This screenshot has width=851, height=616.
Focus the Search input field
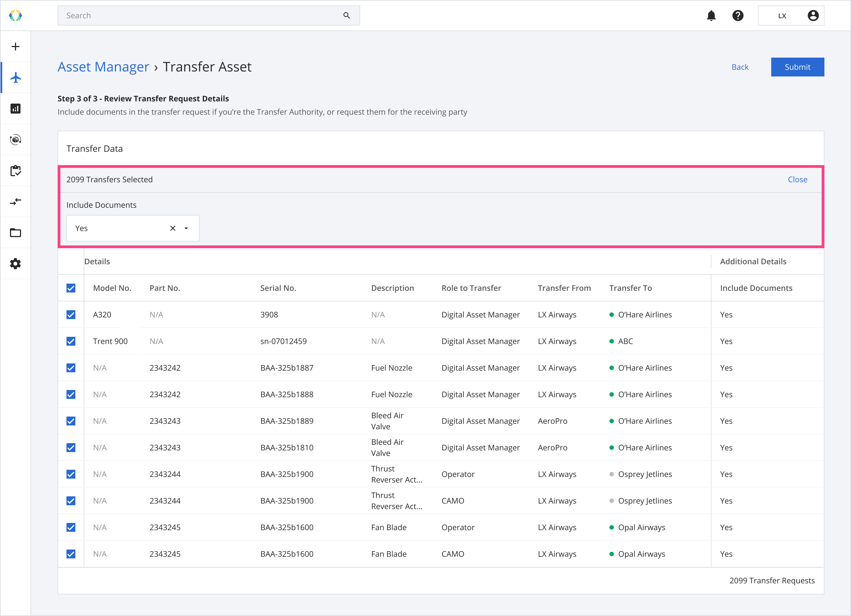point(209,16)
